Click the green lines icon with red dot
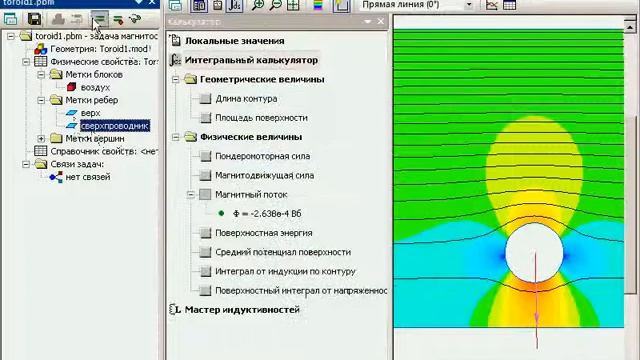640x360 pixels. tap(118, 19)
